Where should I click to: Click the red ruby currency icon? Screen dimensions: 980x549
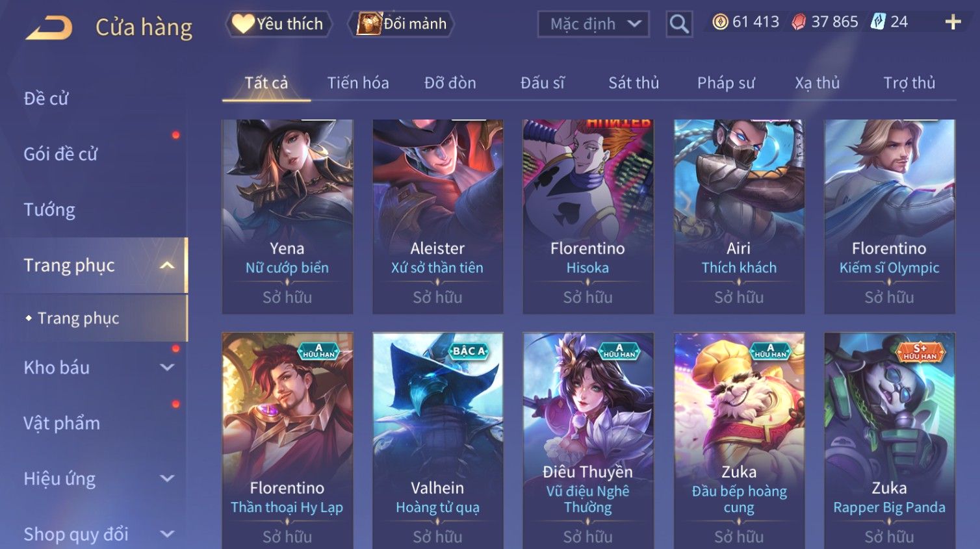coord(799,22)
